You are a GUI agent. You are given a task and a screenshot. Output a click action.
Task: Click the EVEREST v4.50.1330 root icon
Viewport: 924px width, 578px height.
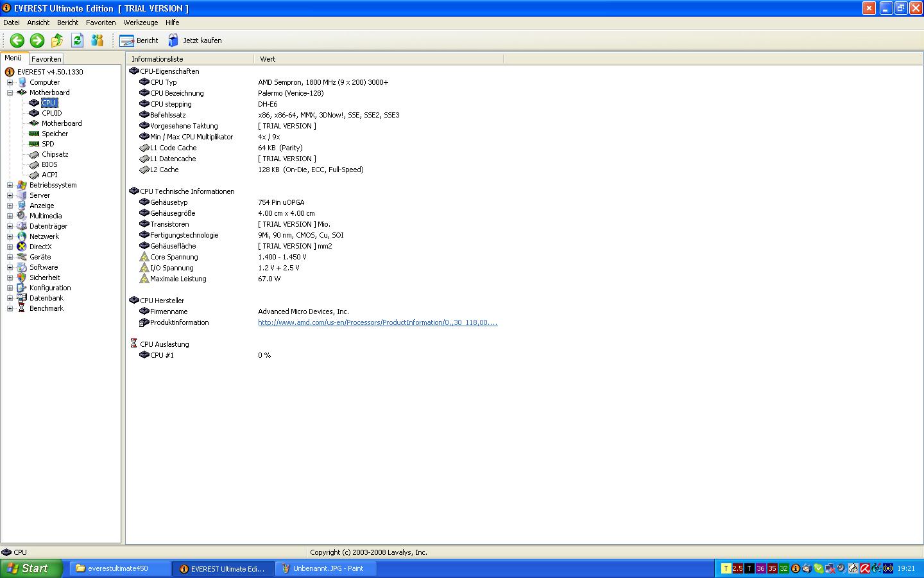(x=10, y=72)
